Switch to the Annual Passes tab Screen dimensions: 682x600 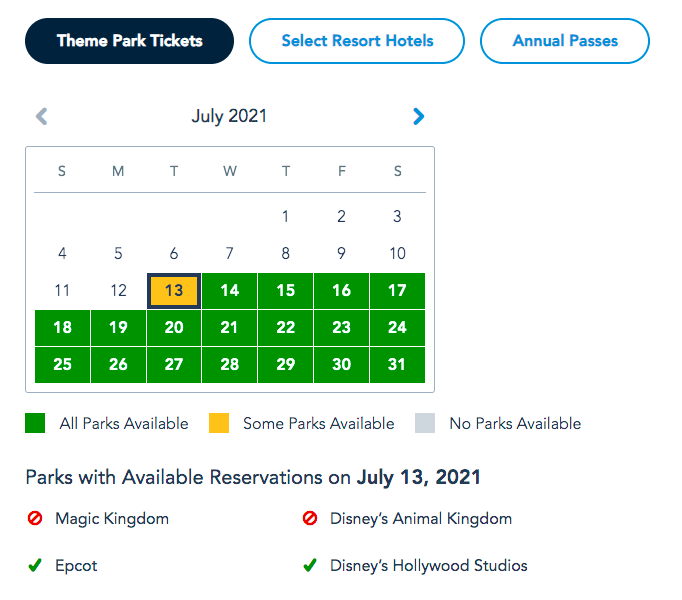tap(565, 41)
